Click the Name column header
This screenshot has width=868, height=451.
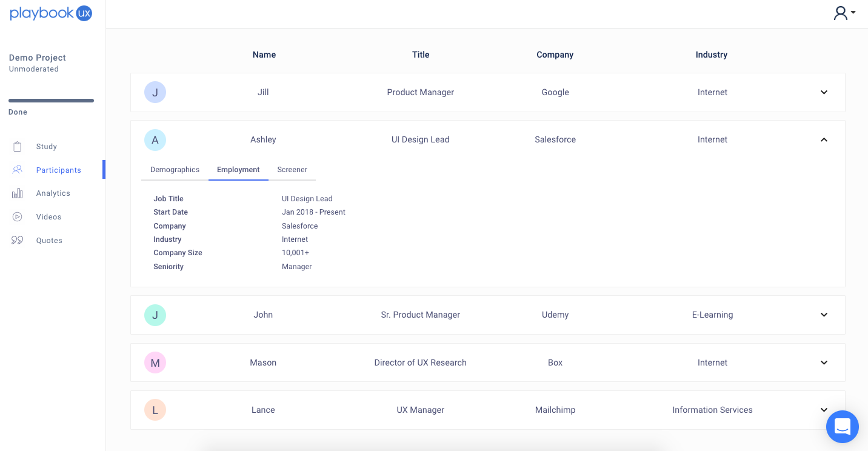click(264, 55)
